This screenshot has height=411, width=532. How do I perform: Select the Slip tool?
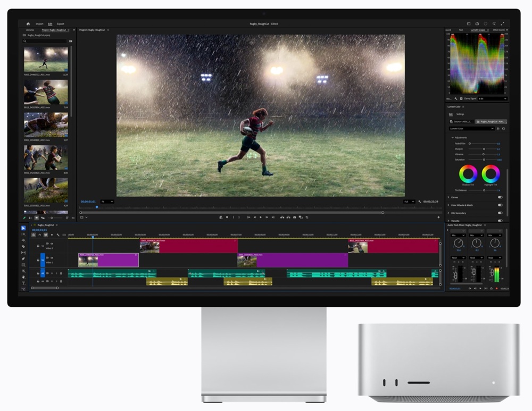click(x=23, y=253)
